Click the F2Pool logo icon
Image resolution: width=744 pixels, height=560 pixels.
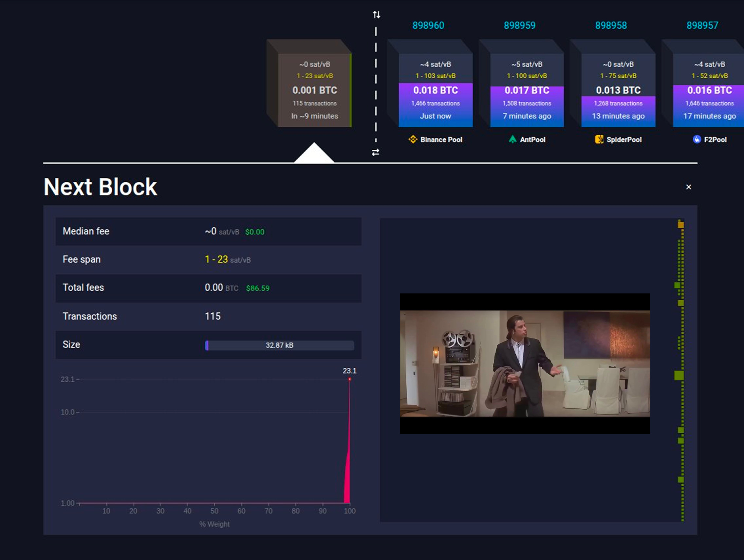point(697,139)
